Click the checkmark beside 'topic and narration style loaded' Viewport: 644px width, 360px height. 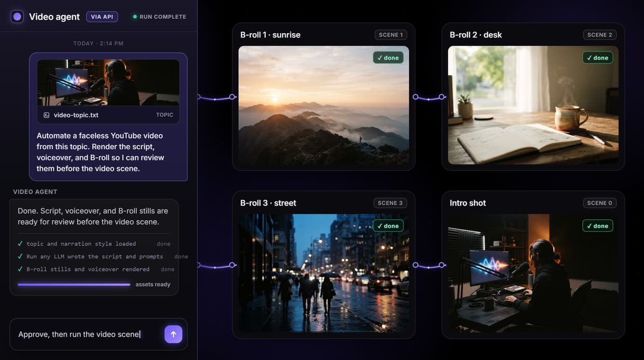[20, 244]
